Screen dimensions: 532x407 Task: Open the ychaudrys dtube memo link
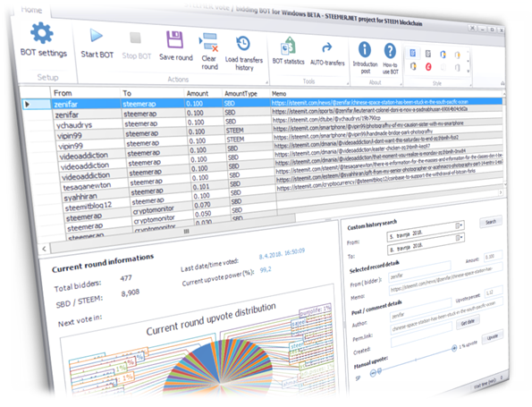(326, 119)
